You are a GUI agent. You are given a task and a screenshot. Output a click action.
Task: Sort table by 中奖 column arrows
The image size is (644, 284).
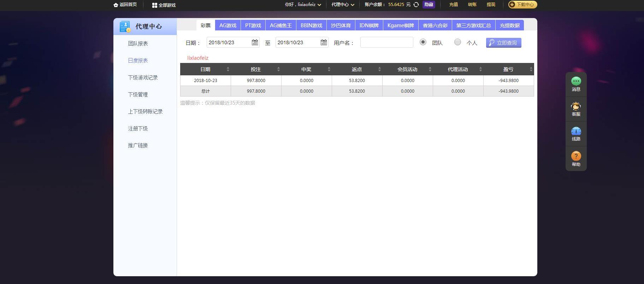click(x=329, y=69)
